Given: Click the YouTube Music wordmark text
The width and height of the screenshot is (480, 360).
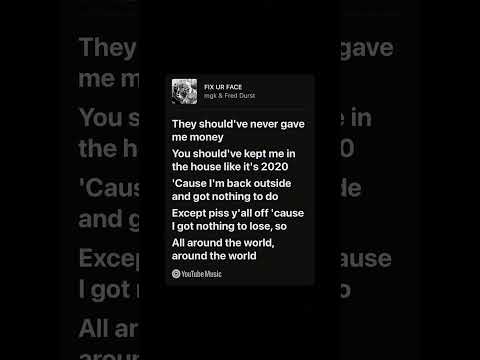Looking at the screenshot, I should (202, 274).
